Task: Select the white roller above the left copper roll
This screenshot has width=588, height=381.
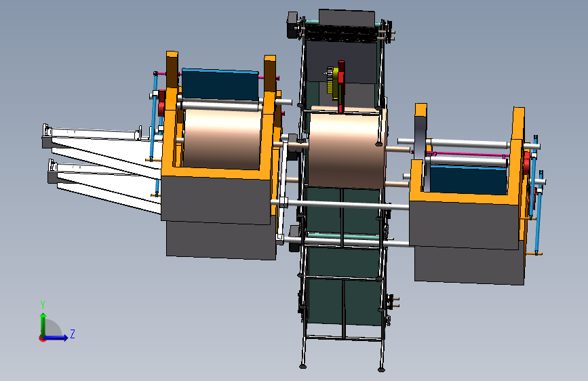Action: [x=221, y=106]
